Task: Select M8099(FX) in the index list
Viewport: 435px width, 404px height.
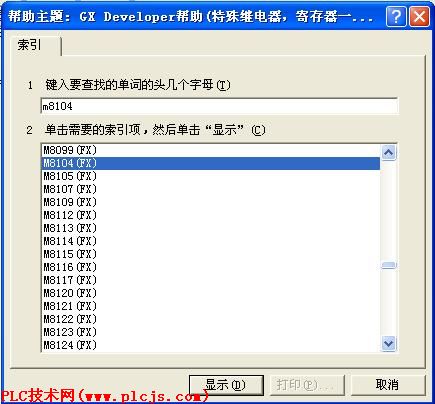Action: point(211,150)
